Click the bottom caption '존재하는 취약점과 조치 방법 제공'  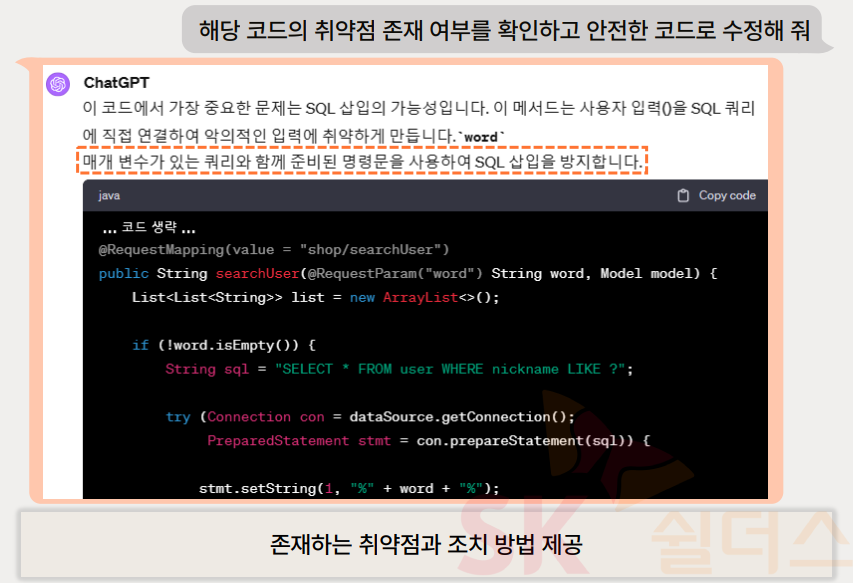pyautogui.click(x=426, y=546)
